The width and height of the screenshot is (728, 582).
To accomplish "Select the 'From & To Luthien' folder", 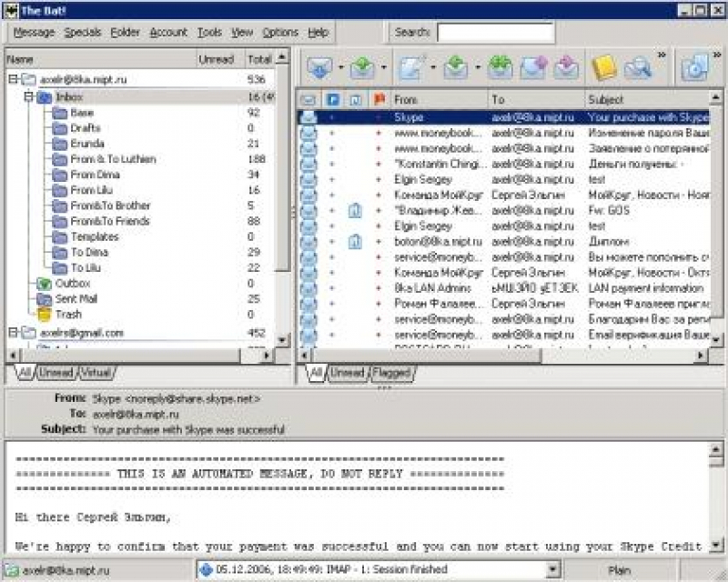I will pos(113,159).
